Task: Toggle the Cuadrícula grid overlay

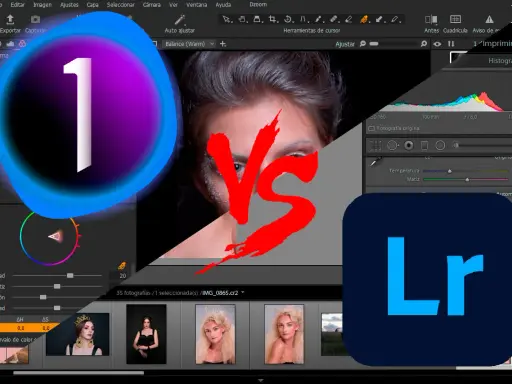Action: (x=455, y=19)
